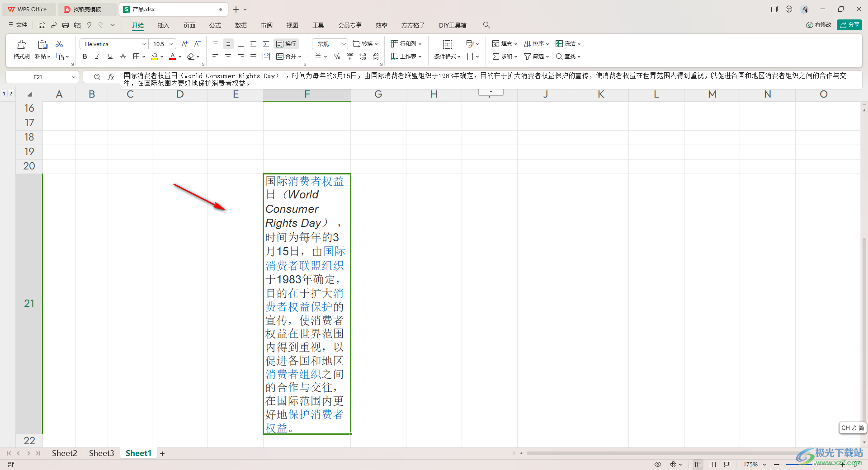
Task: Open the number format 常规 dropdown
Action: 344,44
